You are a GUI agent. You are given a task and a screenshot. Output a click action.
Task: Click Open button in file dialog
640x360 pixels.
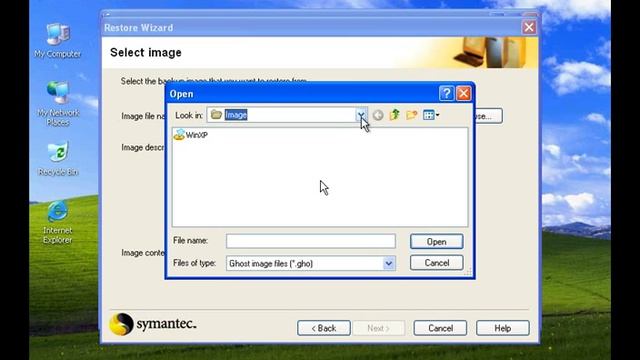436,242
